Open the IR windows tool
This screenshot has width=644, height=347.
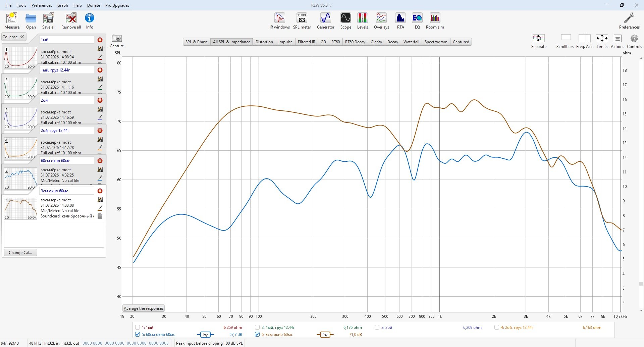tap(279, 21)
